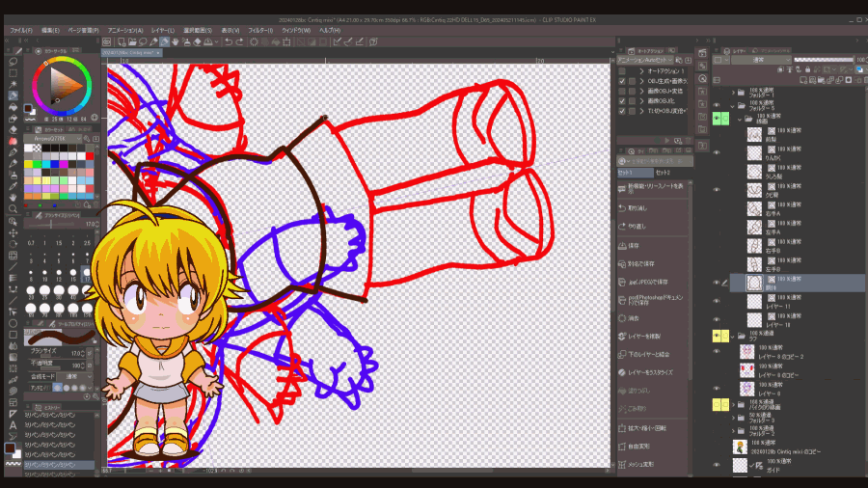
Task: Click the red swatch in color set
Action: [90, 156]
